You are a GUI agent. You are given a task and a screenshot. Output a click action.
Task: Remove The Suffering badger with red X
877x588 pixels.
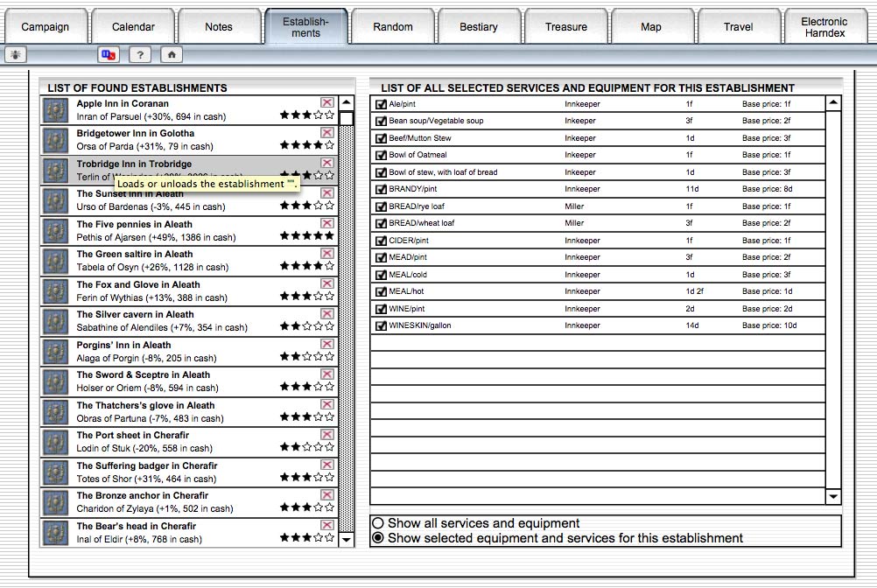(327, 465)
